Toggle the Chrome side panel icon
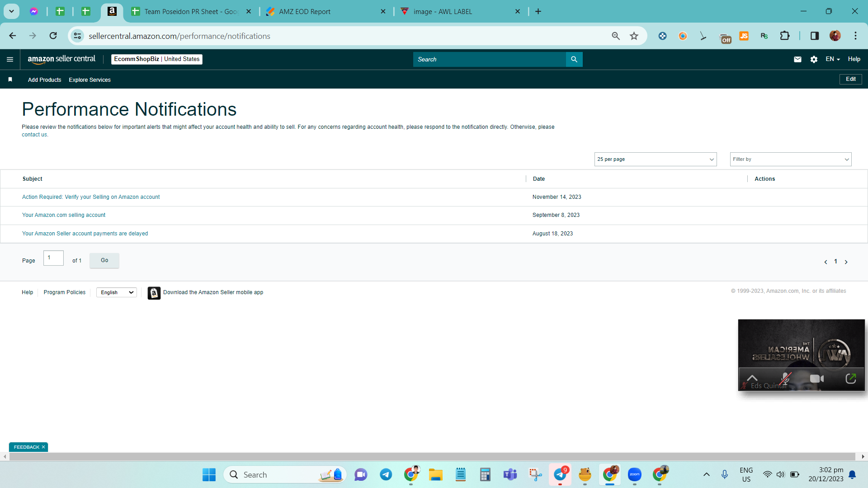 tap(815, 36)
